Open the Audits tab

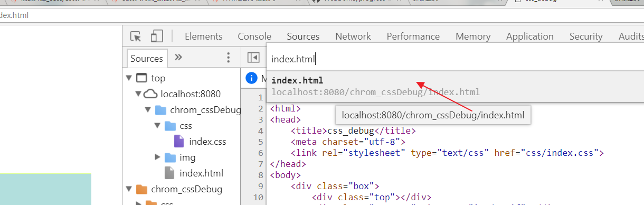click(x=631, y=36)
